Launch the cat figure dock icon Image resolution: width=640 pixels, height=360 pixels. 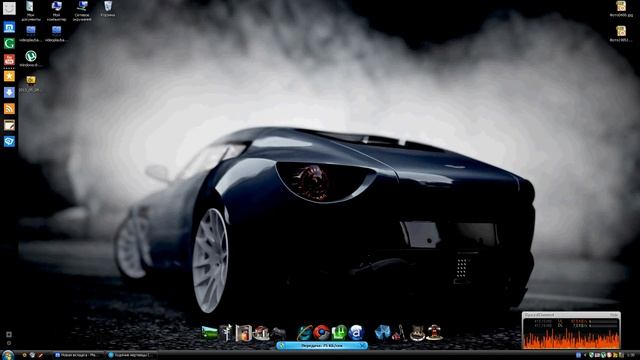(417, 333)
